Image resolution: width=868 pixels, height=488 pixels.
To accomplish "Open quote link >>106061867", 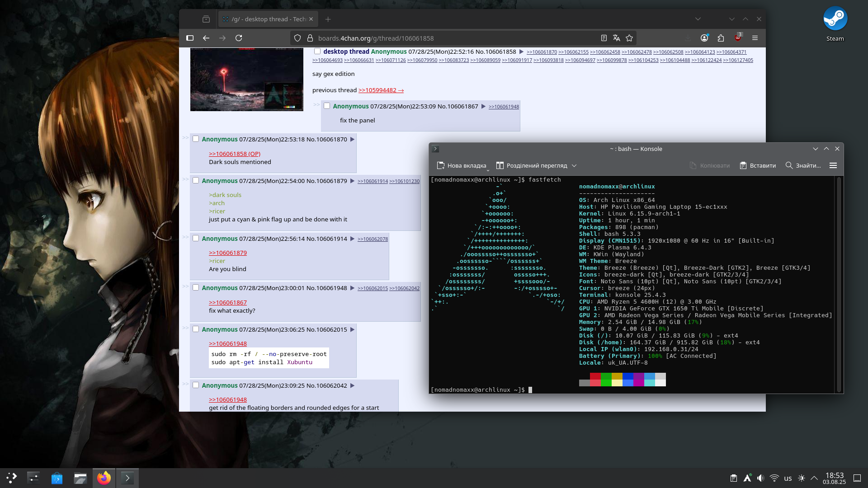I will click(228, 302).
